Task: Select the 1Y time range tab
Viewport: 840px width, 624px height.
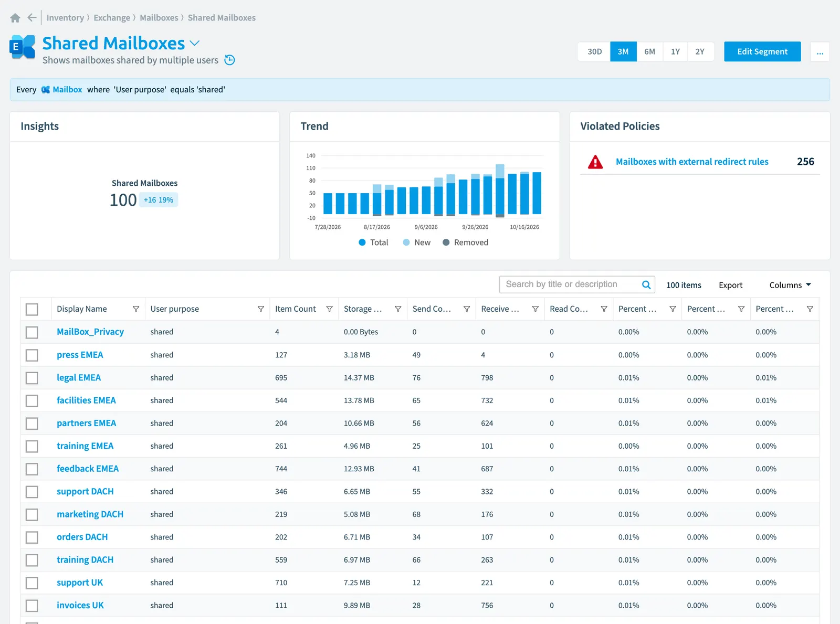Action: click(675, 52)
